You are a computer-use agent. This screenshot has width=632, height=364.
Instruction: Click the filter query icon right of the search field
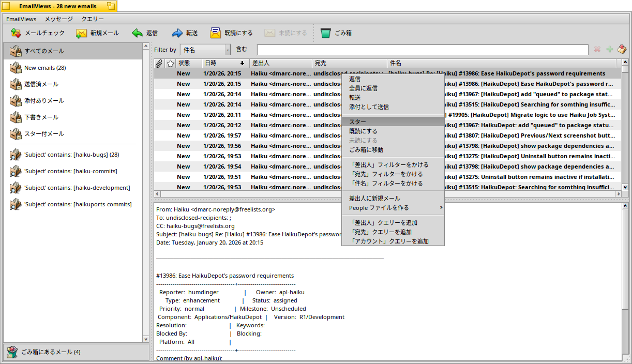(x=622, y=50)
